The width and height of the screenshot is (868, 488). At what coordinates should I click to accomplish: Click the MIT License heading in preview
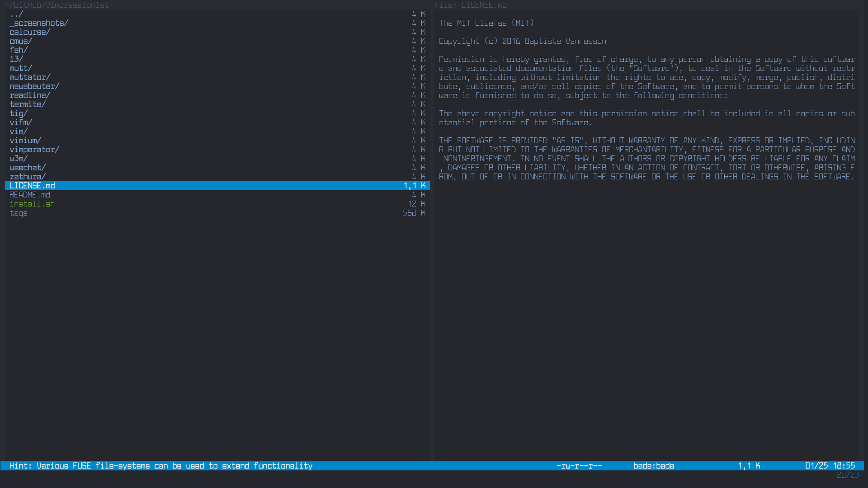pos(486,23)
